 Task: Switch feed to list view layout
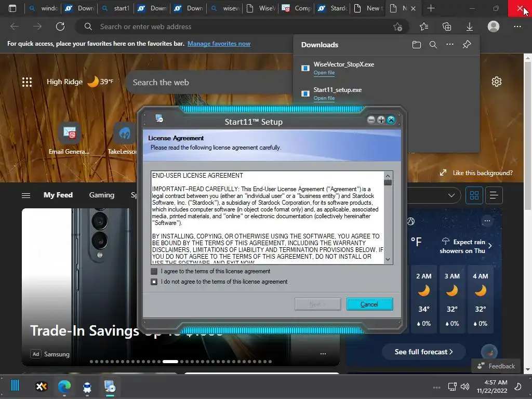[494, 195]
